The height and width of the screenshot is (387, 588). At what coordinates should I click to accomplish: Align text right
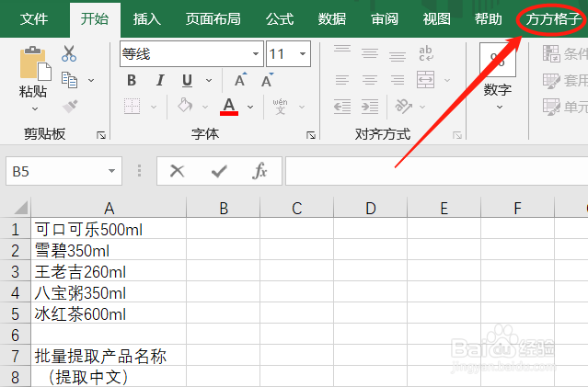tap(398, 80)
